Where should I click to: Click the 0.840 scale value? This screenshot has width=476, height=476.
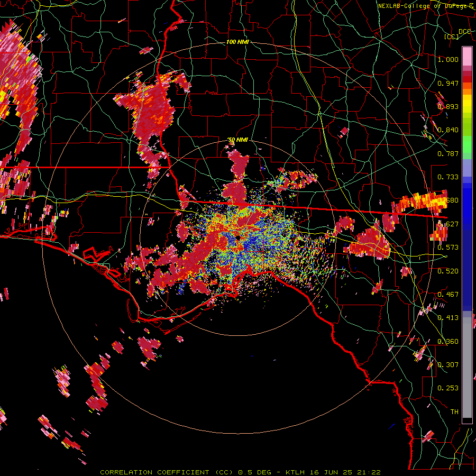pyautogui.click(x=448, y=130)
